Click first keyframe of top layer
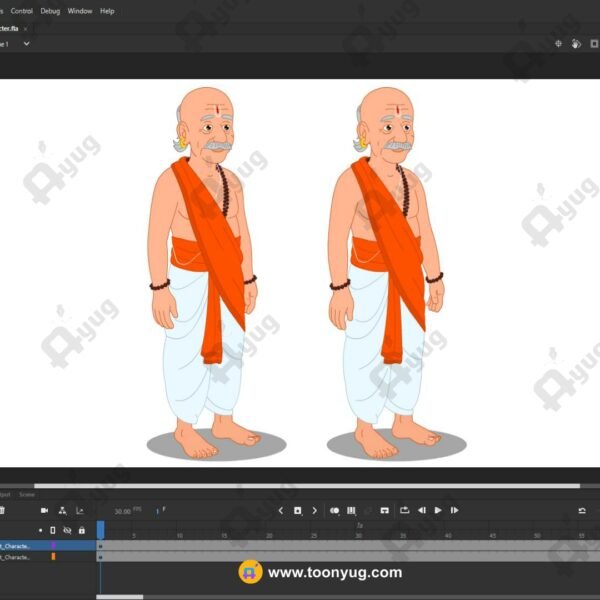Screen dimensions: 600x600 coord(101,546)
